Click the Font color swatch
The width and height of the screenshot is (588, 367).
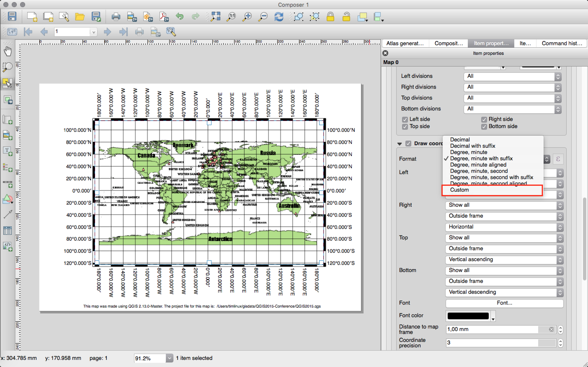468,316
